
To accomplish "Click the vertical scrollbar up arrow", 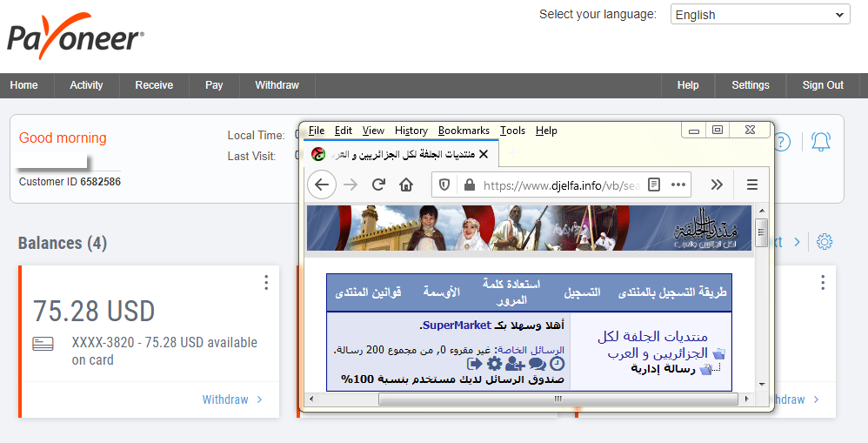I will (x=762, y=211).
